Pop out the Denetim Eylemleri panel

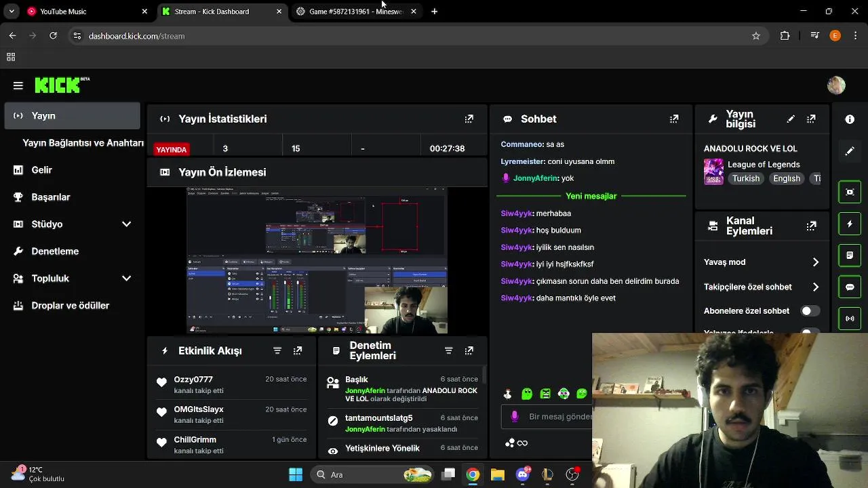pos(469,350)
